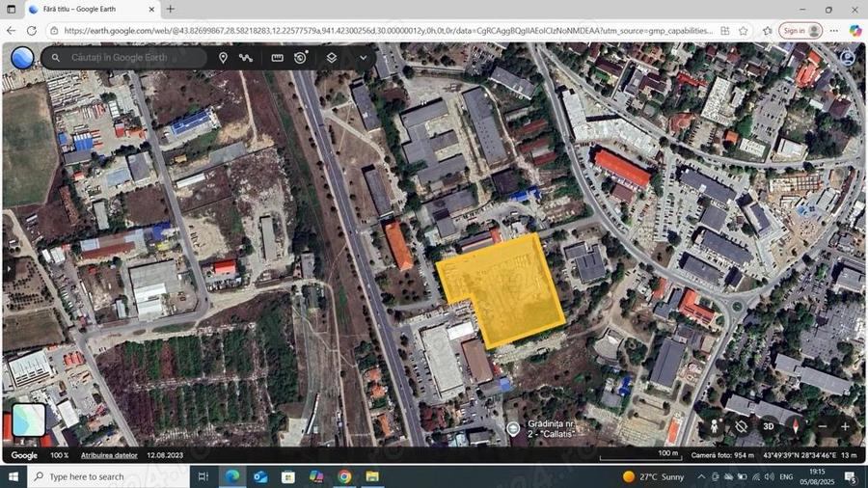Screen dimensions: 868x488
Task: Open Google Chrome from taskbar
Action: pos(345,476)
